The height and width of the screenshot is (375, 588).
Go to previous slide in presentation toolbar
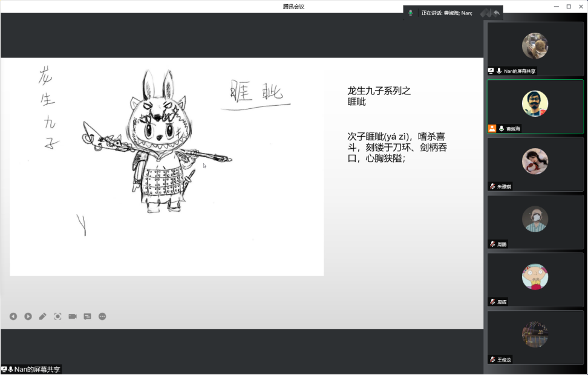pos(13,316)
